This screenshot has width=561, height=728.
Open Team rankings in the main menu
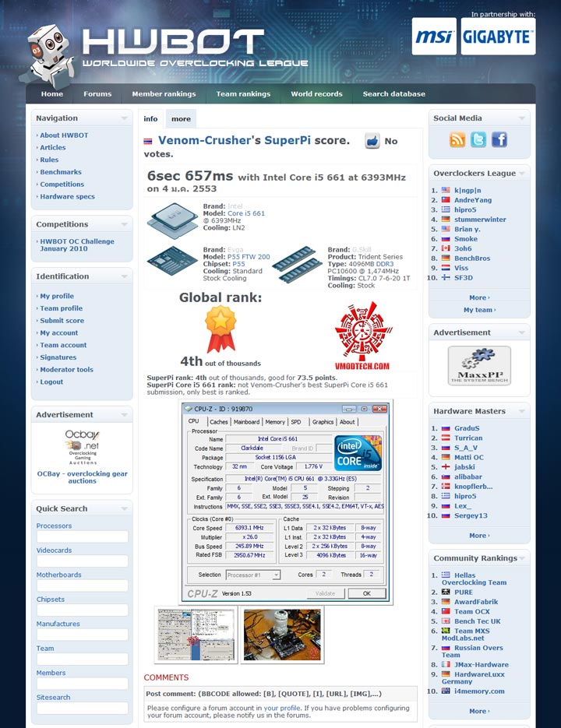243,93
